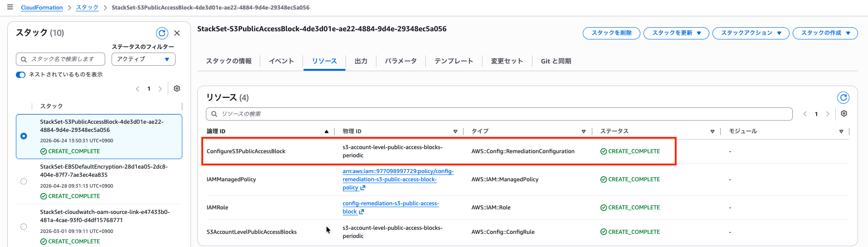Toggle ネストされているものを表示 switch
This screenshot has width=868, height=247.
pyautogui.click(x=20, y=75)
